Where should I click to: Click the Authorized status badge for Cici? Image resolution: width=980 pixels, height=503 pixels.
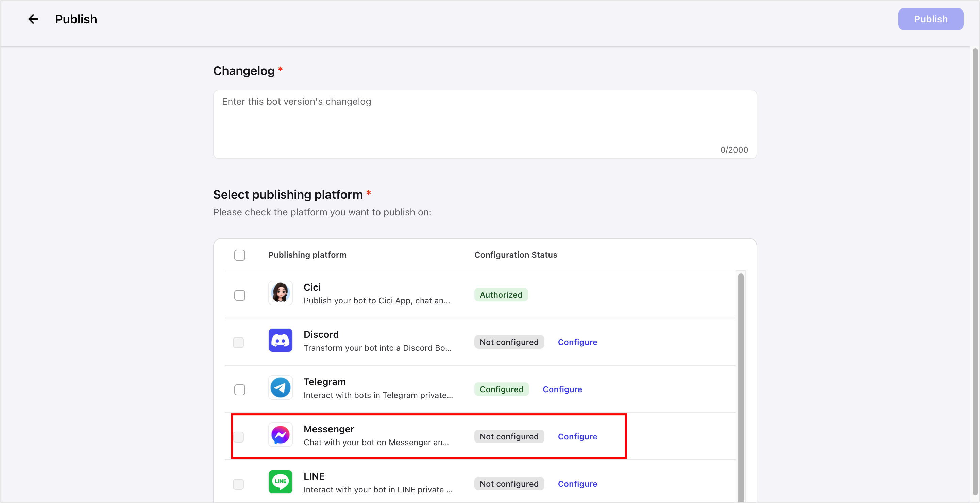[501, 295]
